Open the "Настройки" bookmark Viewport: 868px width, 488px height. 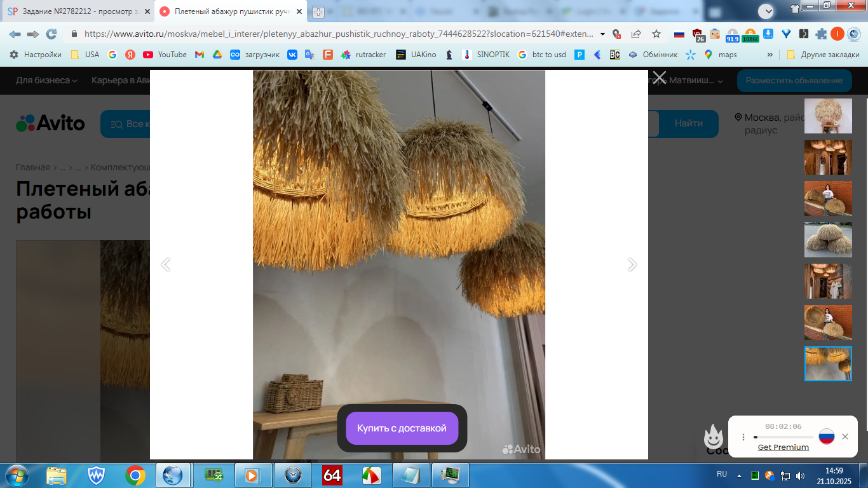pyautogui.click(x=36, y=55)
